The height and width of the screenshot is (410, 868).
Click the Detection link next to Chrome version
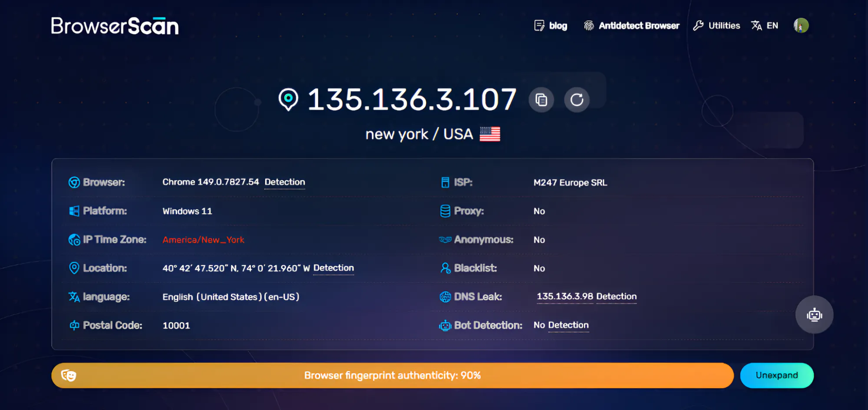(285, 182)
